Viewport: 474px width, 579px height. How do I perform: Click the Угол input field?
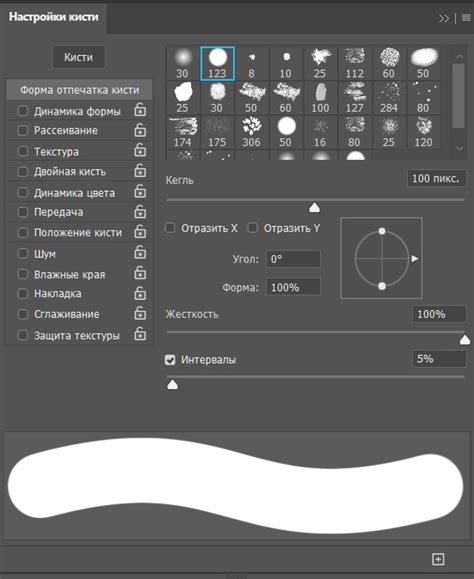[293, 259]
